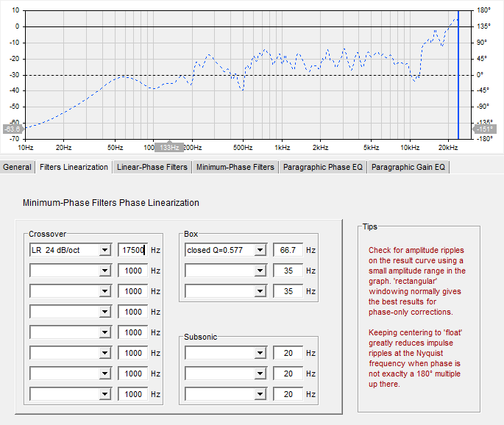504x425 pixels.
Task: Select the Filters Linearization tab
Action: click(x=74, y=167)
